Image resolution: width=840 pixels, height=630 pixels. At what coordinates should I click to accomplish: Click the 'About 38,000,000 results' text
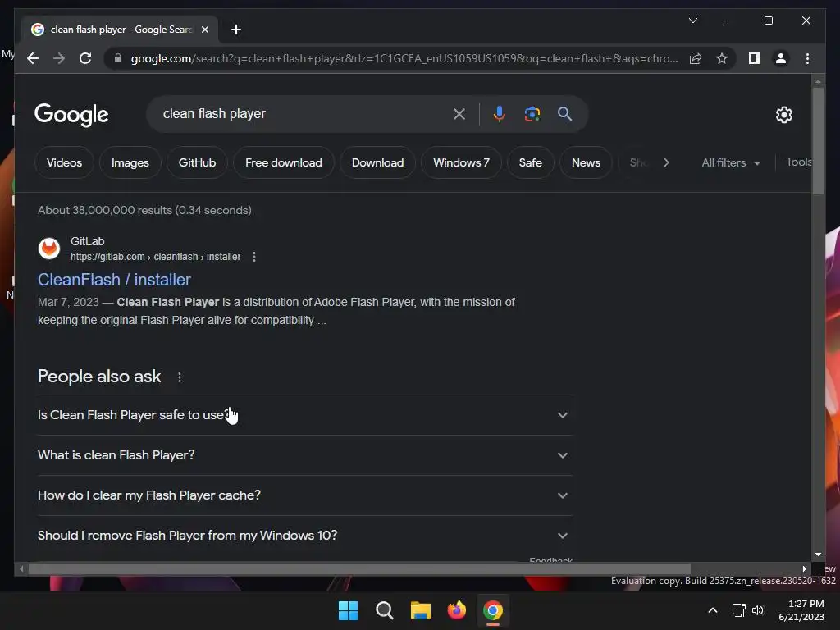coord(144,211)
